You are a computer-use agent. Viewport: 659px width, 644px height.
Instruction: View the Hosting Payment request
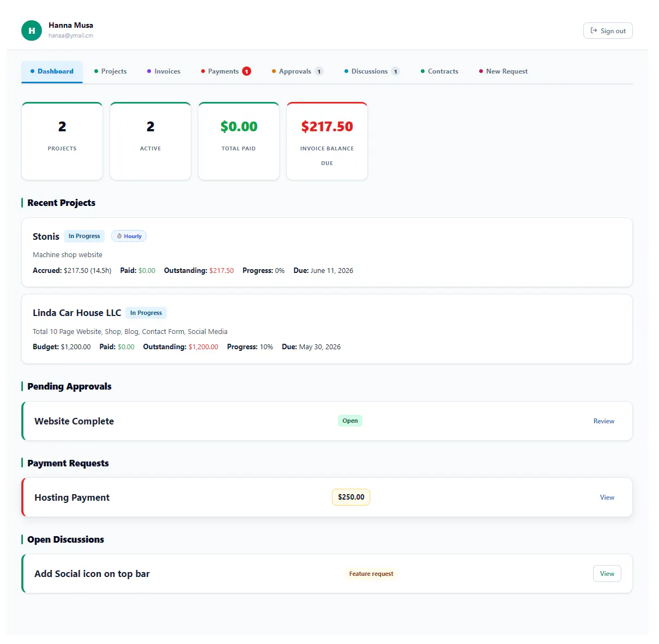coord(607,497)
